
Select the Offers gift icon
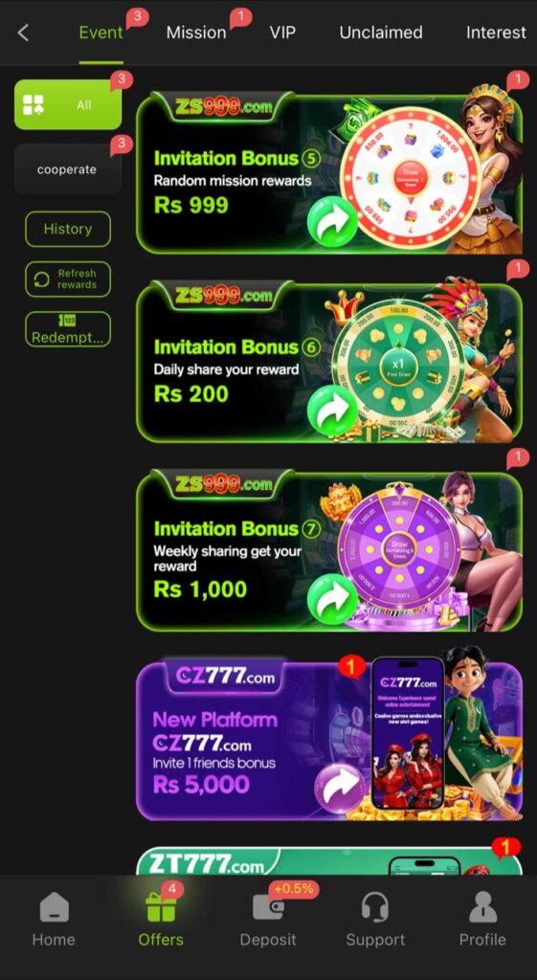point(161,907)
